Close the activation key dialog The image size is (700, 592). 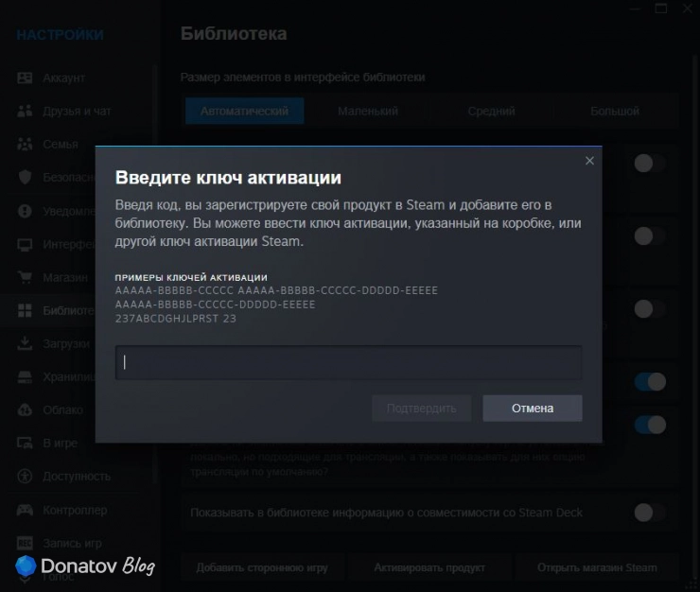click(x=589, y=161)
